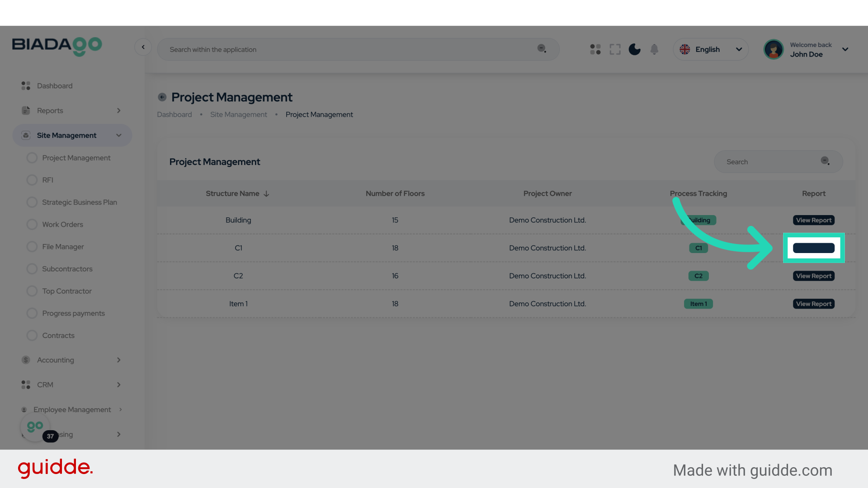Open the English language dropdown
This screenshot has width=868, height=488.
point(711,49)
